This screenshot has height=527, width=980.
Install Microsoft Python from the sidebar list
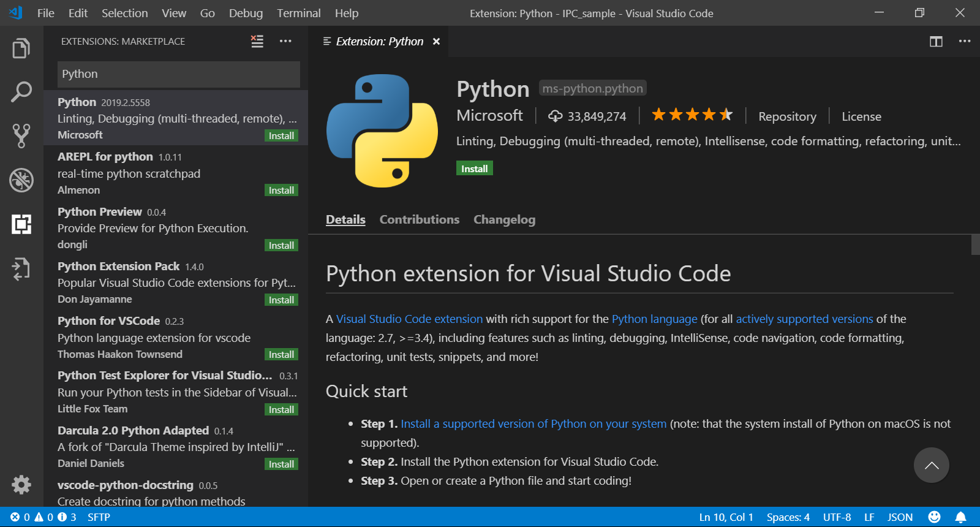tap(281, 135)
